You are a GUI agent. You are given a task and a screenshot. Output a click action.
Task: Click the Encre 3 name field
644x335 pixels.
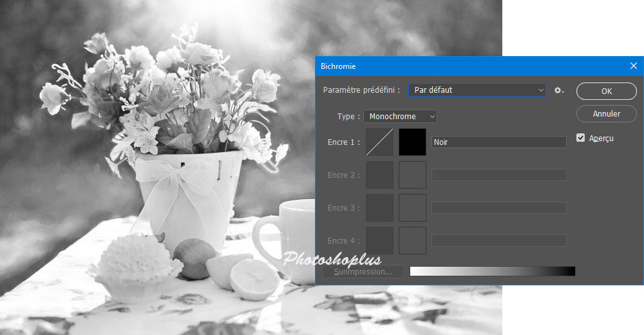(x=498, y=208)
